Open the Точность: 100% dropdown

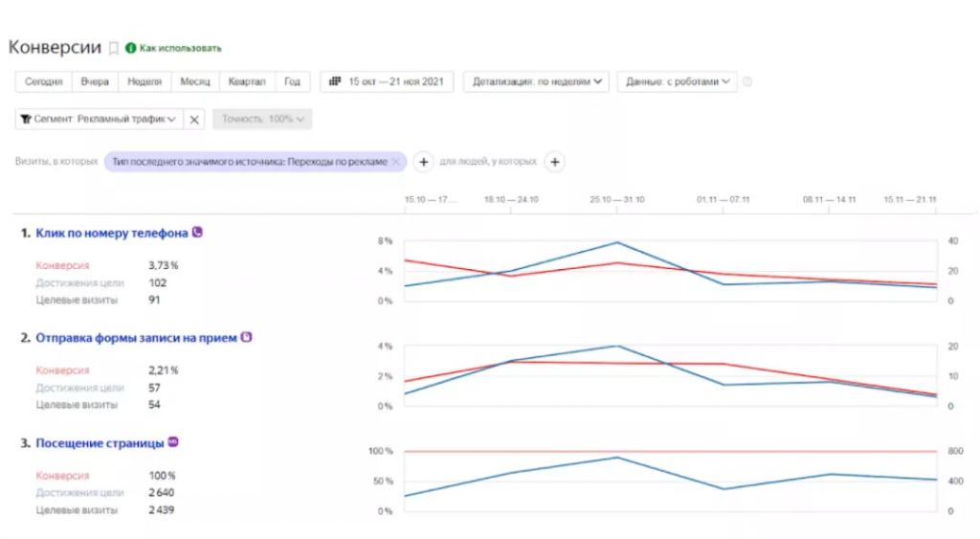click(262, 120)
